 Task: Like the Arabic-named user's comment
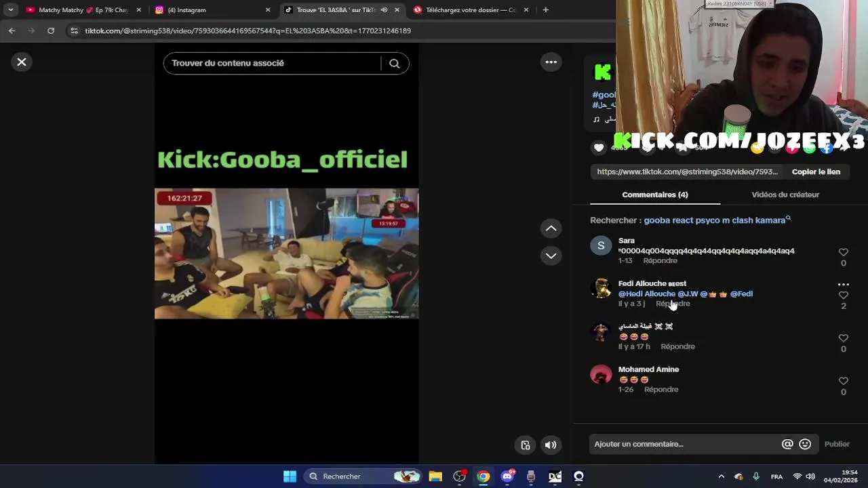pos(844,338)
